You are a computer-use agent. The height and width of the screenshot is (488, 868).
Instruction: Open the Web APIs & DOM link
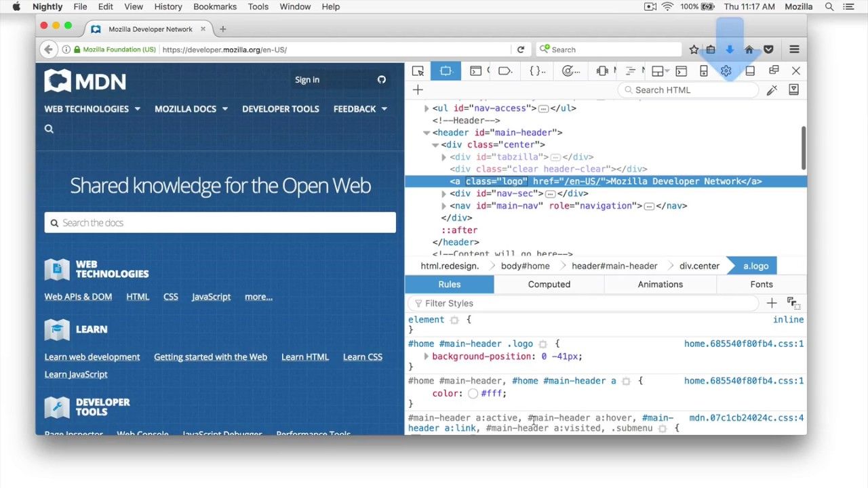point(78,297)
